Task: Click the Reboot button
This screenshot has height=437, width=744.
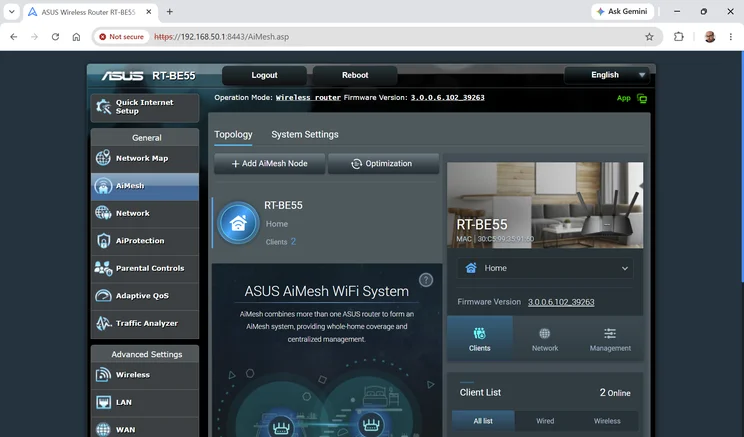Action: (x=355, y=75)
